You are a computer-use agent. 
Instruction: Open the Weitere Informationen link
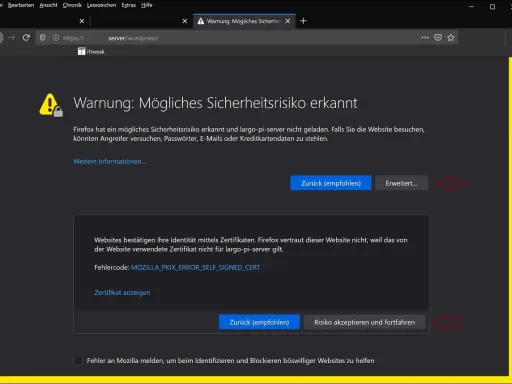pos(110,161)
